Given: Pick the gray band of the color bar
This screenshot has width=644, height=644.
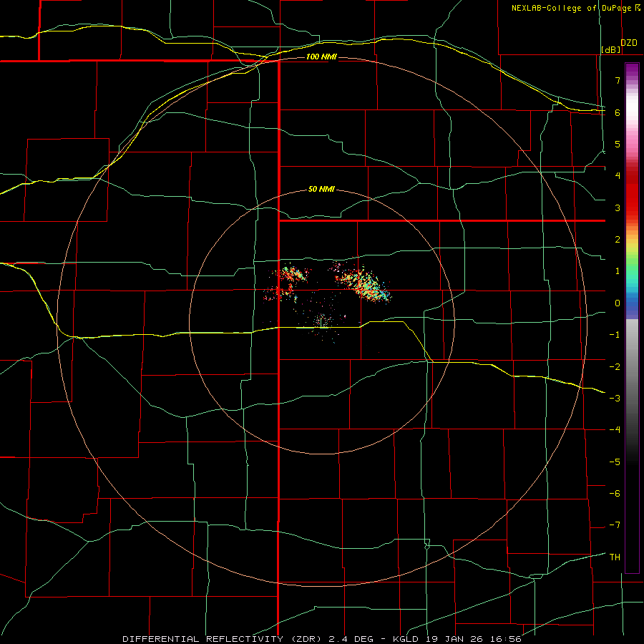Looking at the screenshot, I should click(632, 361).
